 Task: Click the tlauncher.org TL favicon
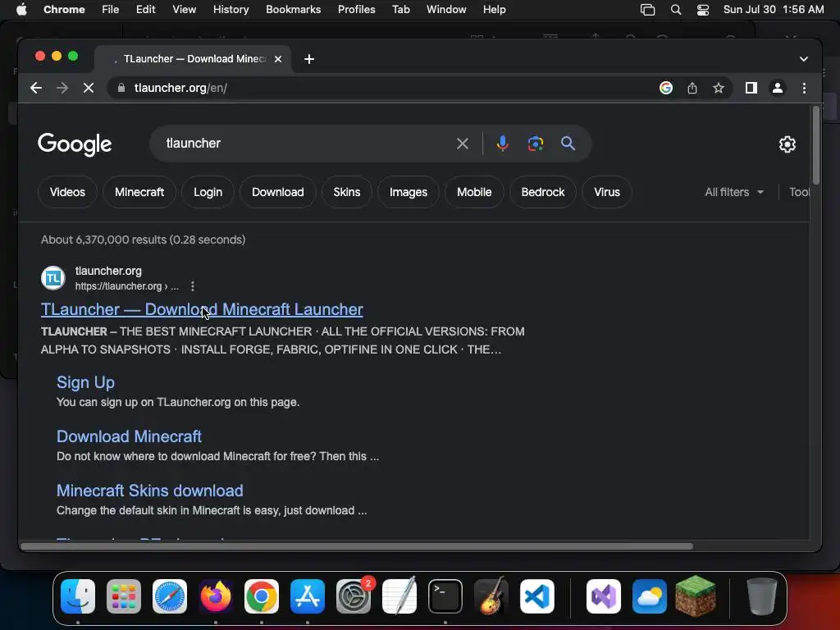(53, 278)
